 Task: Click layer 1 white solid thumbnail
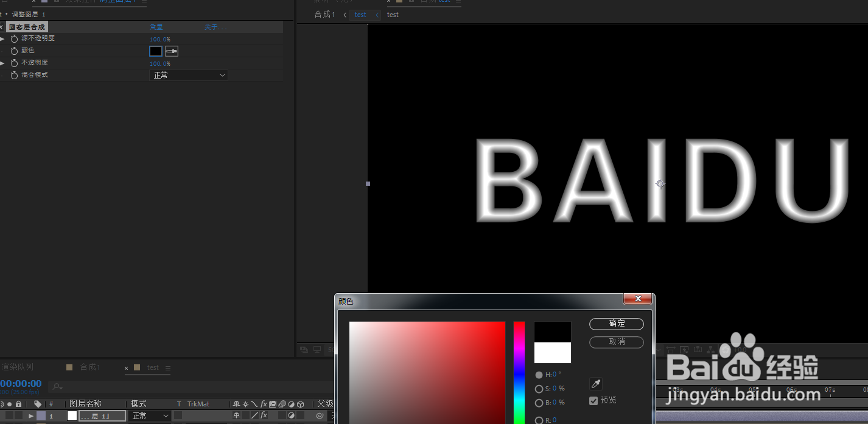coord(72,415)
